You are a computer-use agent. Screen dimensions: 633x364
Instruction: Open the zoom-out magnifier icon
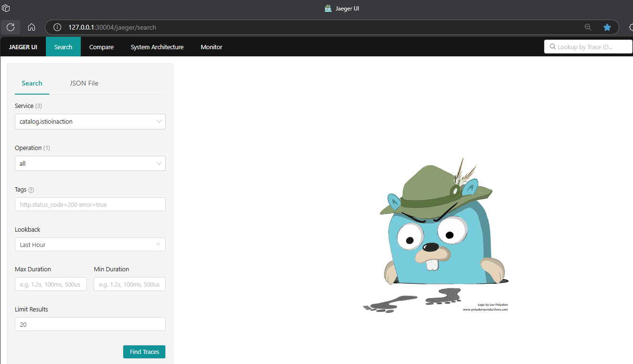(x=588, y=27)
